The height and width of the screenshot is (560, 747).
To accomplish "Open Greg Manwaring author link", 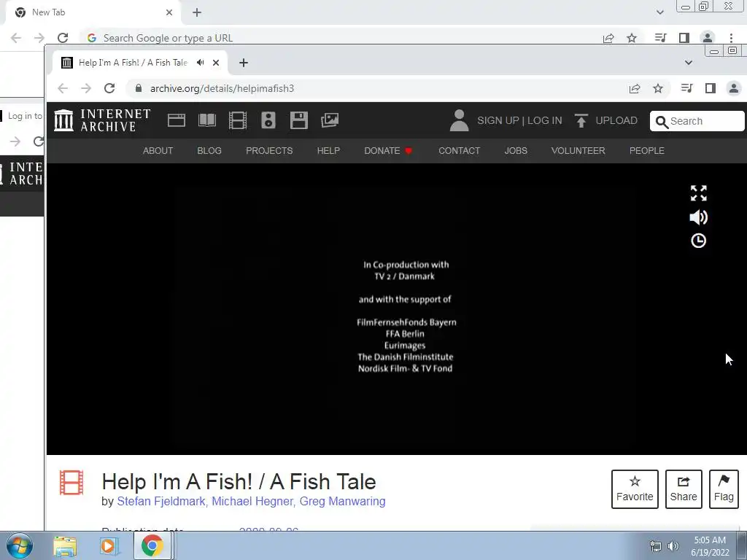I will coord(343,501).
